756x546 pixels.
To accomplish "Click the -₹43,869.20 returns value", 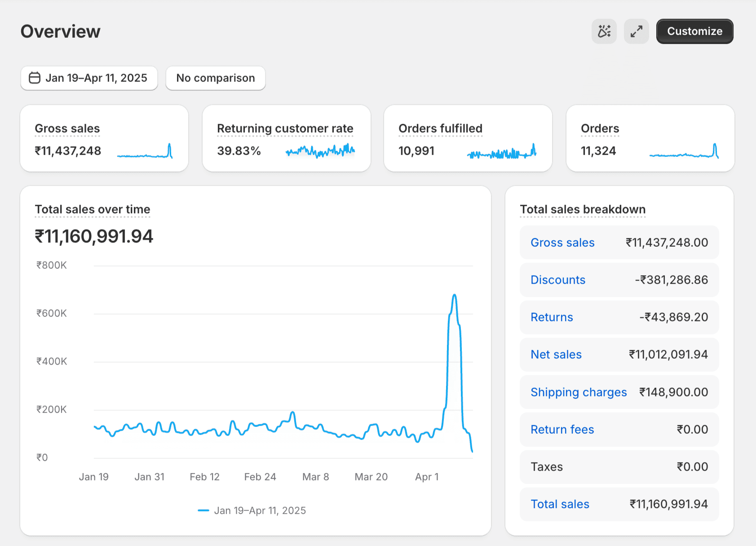I will coord(674,317).
